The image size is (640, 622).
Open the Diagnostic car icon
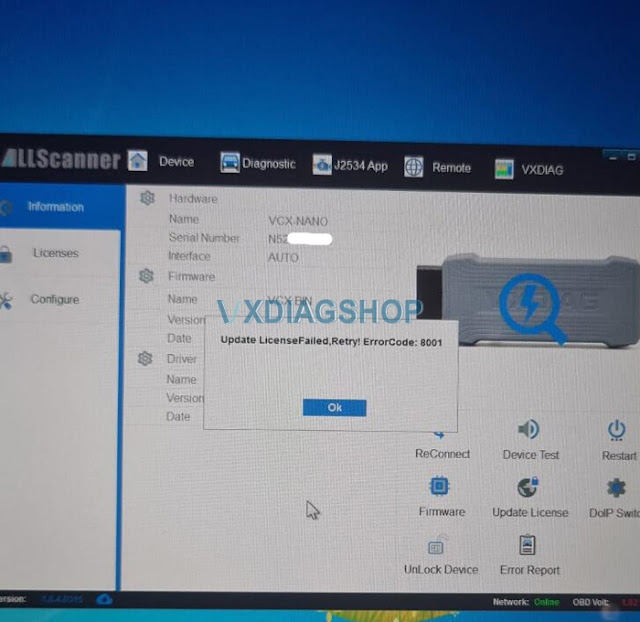coord(230,162)
